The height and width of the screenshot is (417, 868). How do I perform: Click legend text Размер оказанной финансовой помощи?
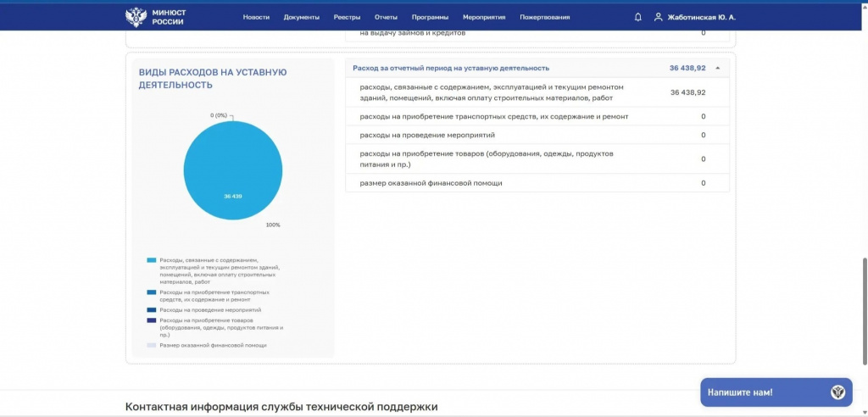(213, 345)
